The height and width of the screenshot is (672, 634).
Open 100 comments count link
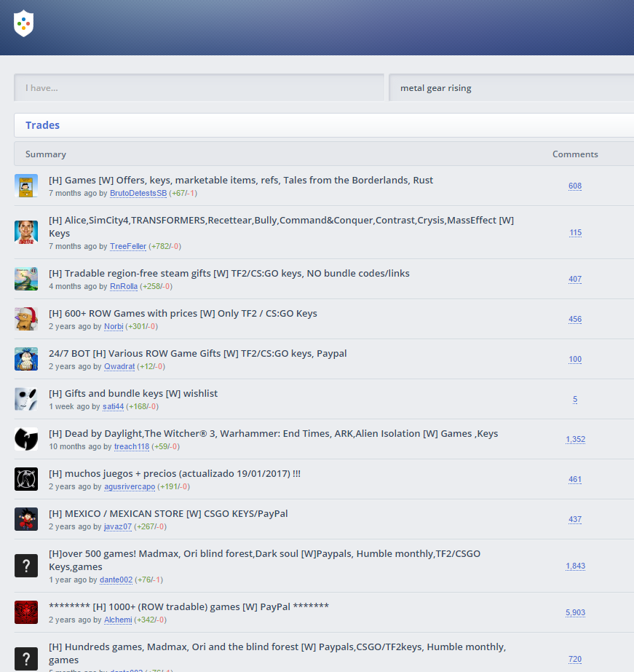click(x=575, y=359)
